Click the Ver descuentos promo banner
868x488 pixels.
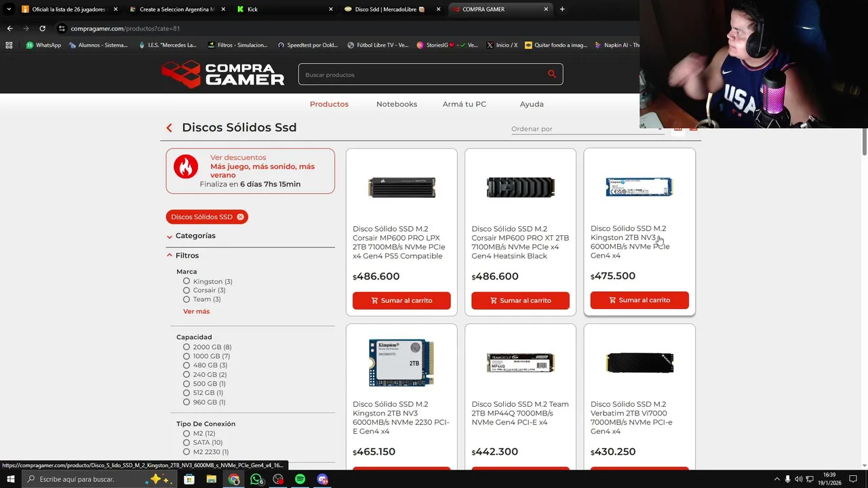(x=250, y=171)
